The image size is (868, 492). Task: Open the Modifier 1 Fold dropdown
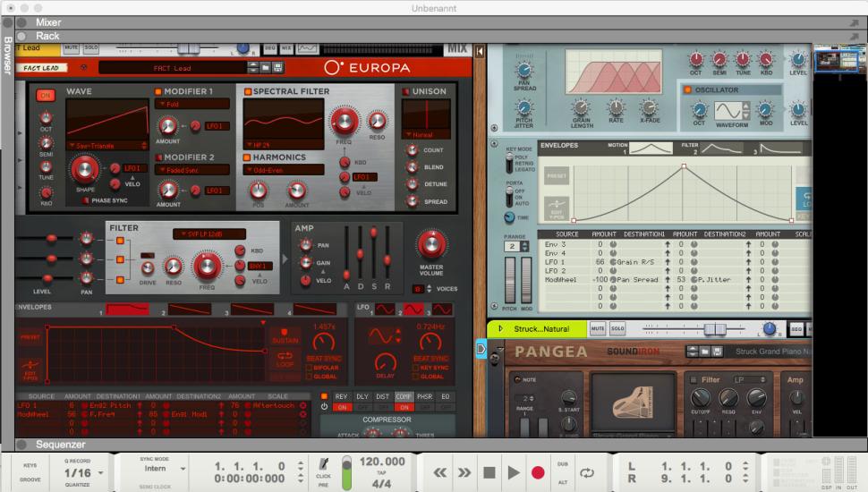[192, 104]
